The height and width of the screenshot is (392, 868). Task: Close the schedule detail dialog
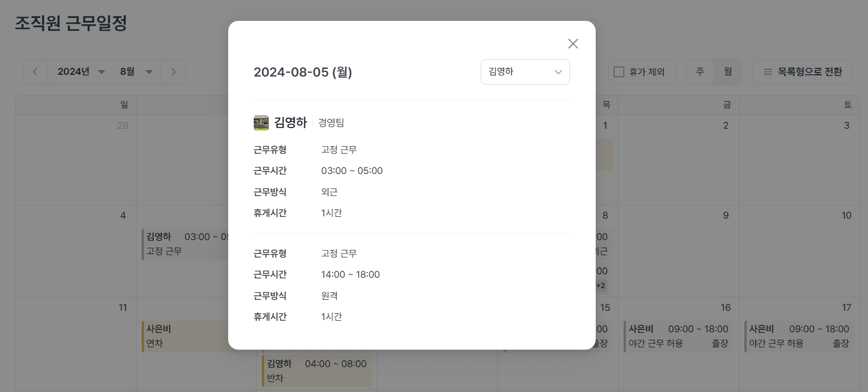[x=573, y=43]
